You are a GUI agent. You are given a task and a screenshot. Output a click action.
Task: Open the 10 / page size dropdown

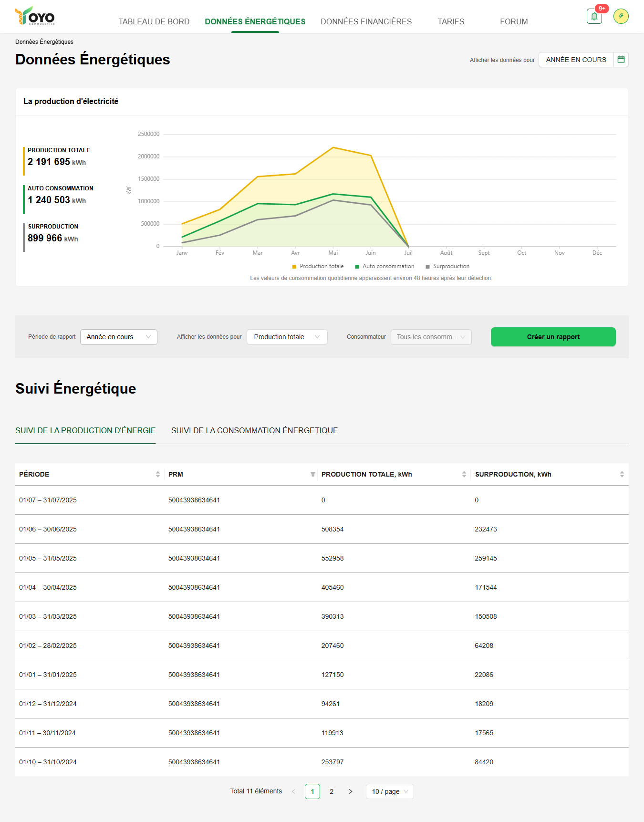389,791
